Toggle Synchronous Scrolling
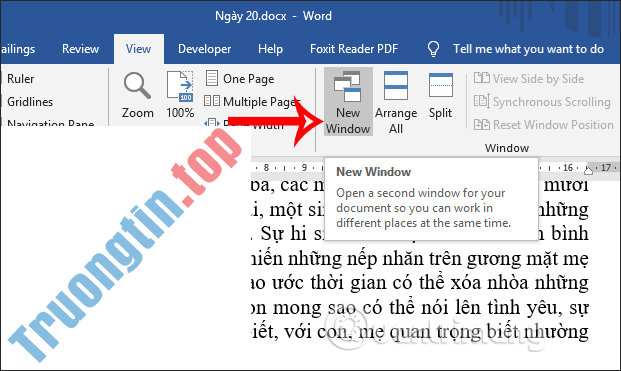Image resolution: width=621 pixels, height=371 pixels. [x=542, y=102]
